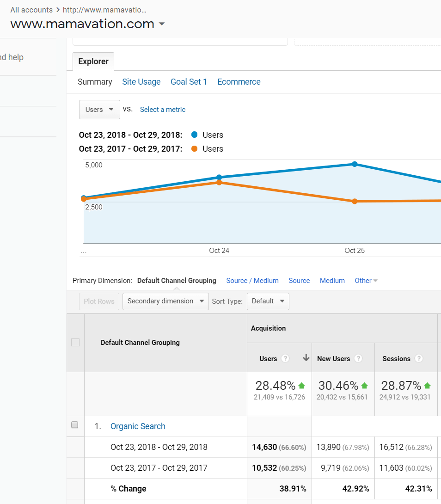Viewport: 441px width, 504px height.
Task: Tick the Organic Search row checkbox
Action: [x=75, y=425]
